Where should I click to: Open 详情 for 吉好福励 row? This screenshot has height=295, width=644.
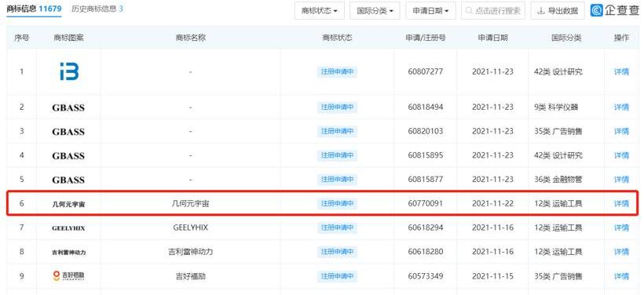(x=621, y=276)
